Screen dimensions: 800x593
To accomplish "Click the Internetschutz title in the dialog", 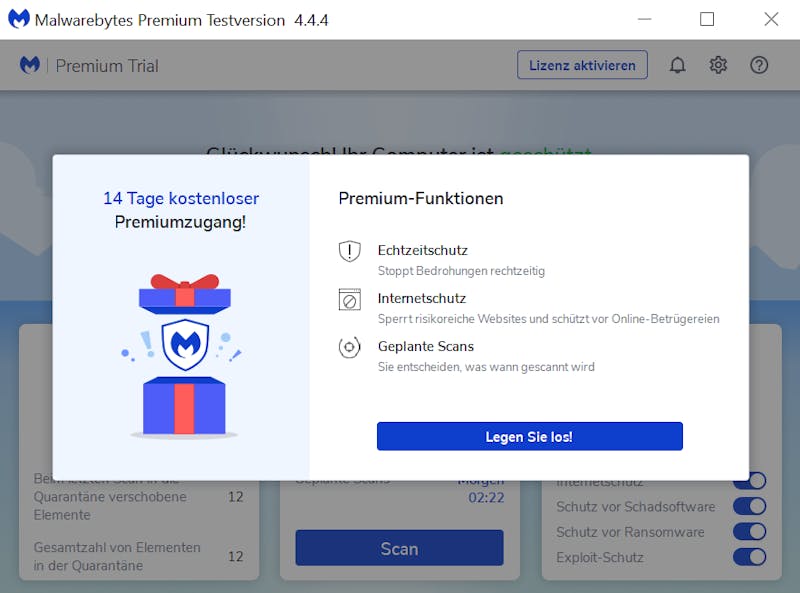I will (421, 299).
